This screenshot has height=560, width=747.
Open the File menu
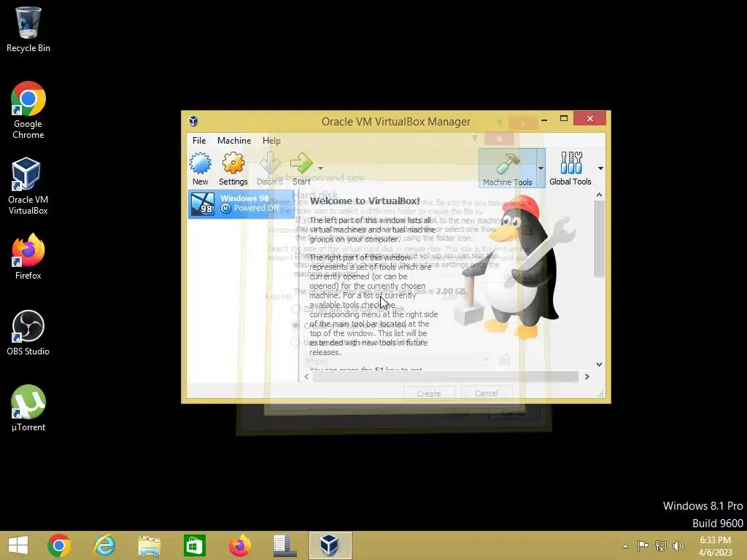[x=199, y=141]
